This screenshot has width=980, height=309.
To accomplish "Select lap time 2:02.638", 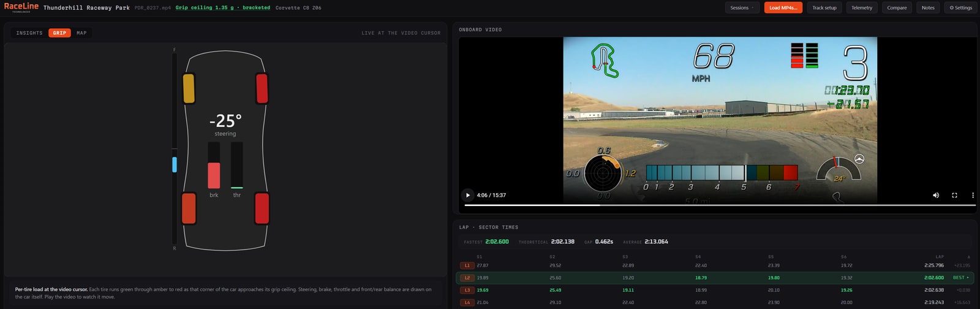I will [x=934, y=290].
